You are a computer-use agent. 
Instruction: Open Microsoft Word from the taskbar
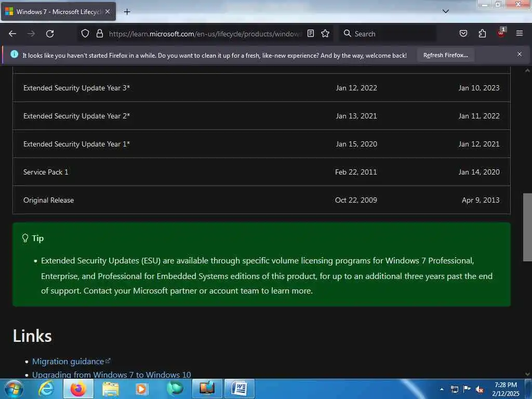click(240, 389)
